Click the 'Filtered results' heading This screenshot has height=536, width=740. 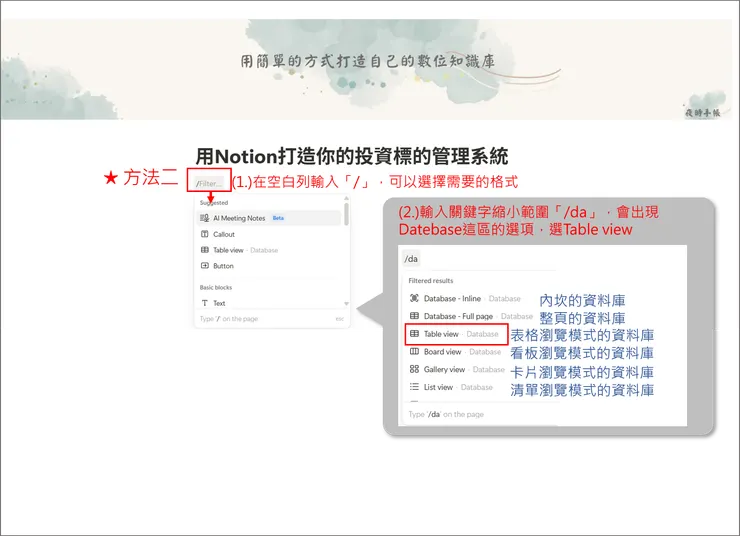[x=431, y=280]
